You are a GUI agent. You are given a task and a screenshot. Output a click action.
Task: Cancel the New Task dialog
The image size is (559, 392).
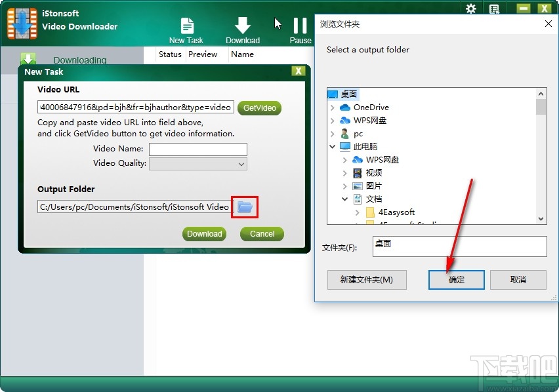pos(261,233)
